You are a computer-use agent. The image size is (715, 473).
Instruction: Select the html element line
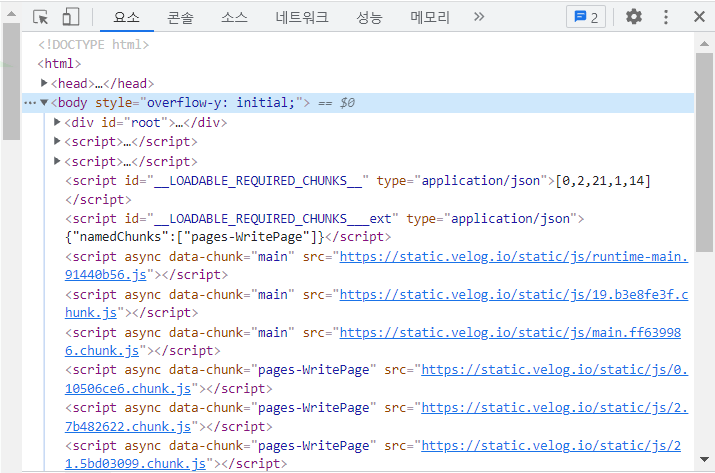(59, 64)
